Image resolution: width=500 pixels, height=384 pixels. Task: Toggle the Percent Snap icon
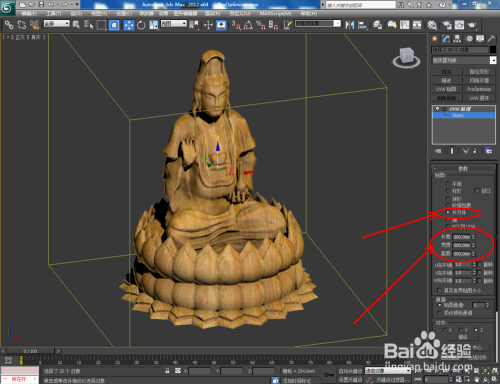[261, 25]
